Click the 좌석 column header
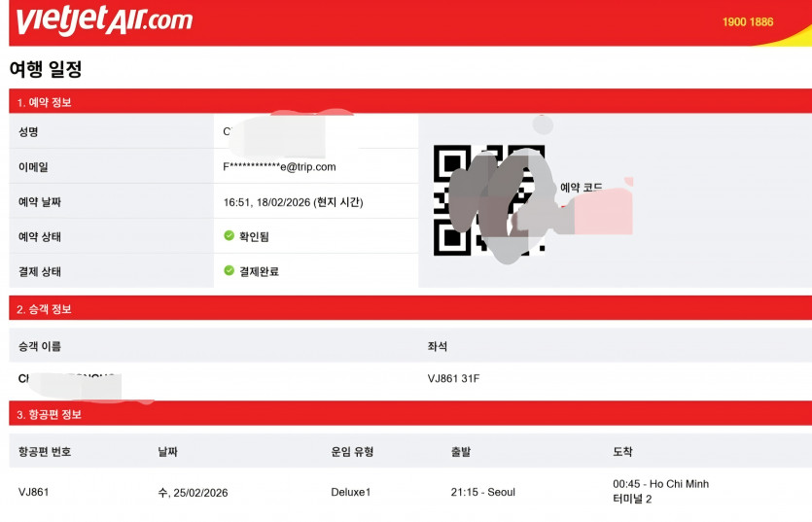The height and width of the screenshot is (522, 812). pos(437,346)
